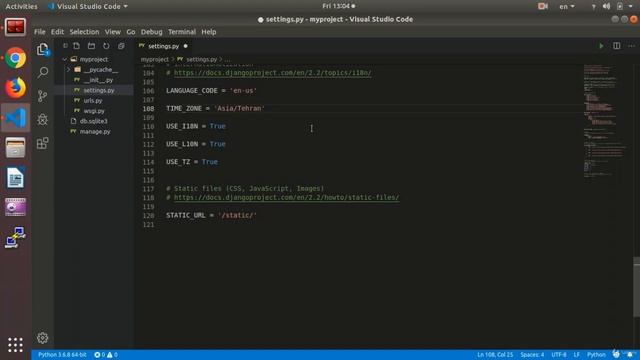Launch Firefox from the dock
Viewport: 640px width, 360px height.
(16, 88)
